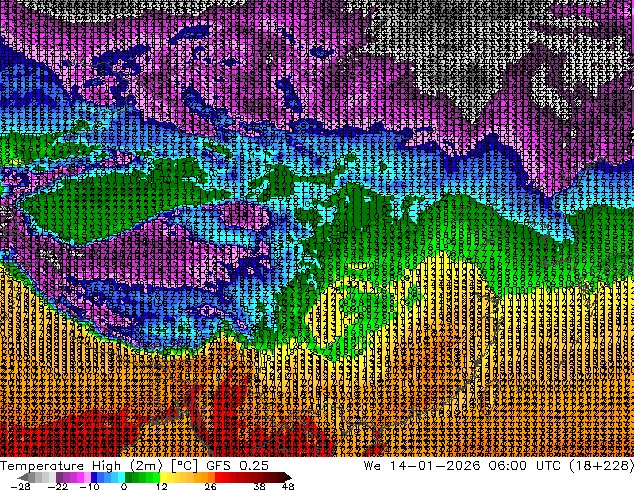Click the 12 legend value

(162, 486)
